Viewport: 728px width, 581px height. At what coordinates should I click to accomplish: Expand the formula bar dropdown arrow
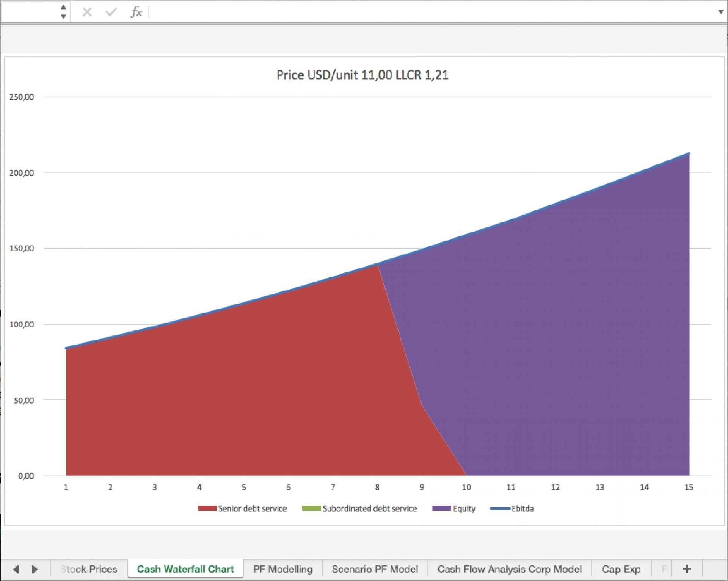pos(721,12)
